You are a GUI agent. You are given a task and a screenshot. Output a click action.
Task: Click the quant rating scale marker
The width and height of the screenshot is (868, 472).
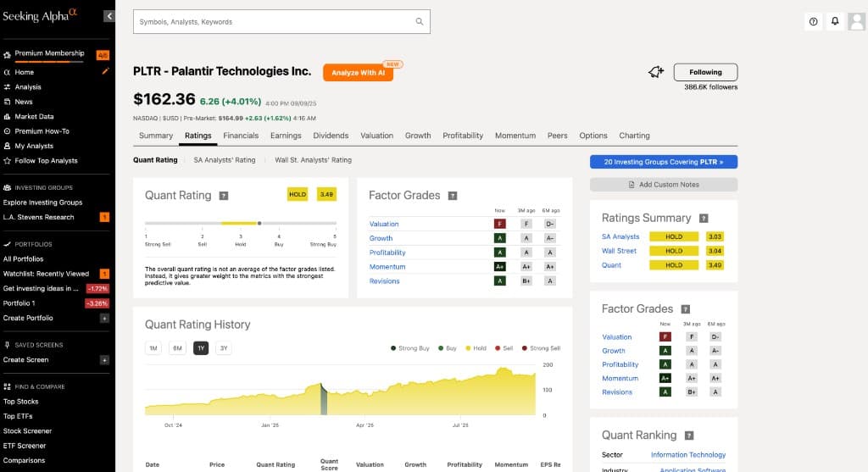(x=259, y=223)
